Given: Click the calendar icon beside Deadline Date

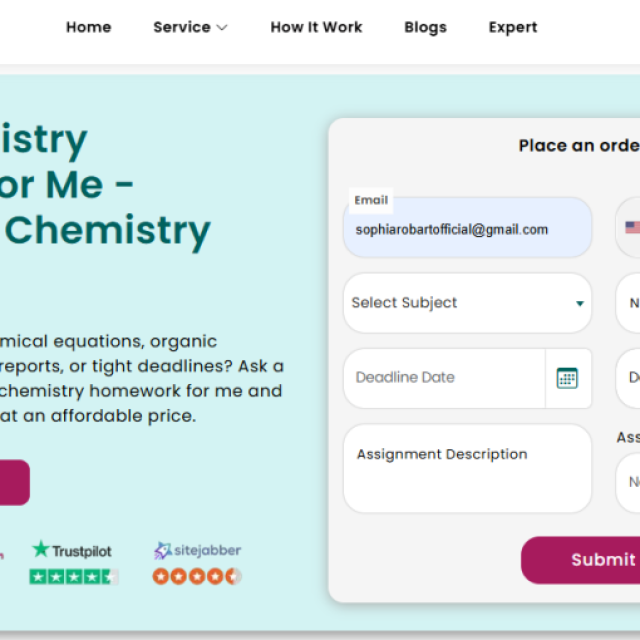Looking at the screenshot, I should tap(568, 378).
